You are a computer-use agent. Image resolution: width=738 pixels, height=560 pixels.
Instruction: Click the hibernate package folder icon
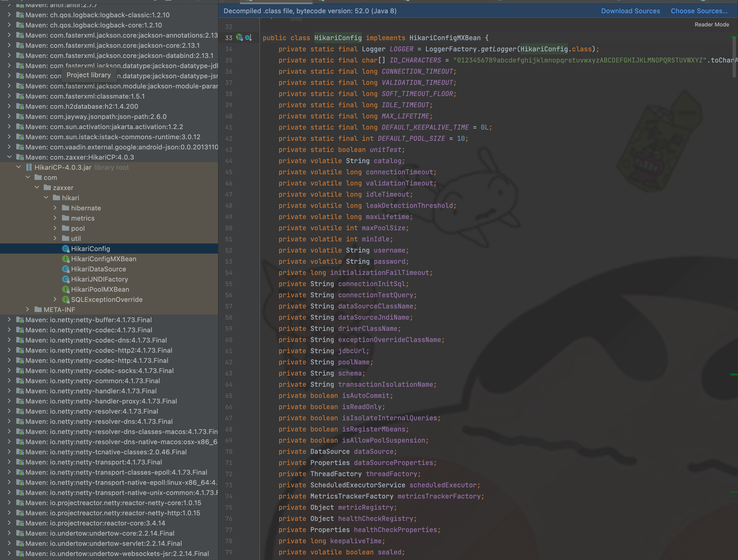66,208
